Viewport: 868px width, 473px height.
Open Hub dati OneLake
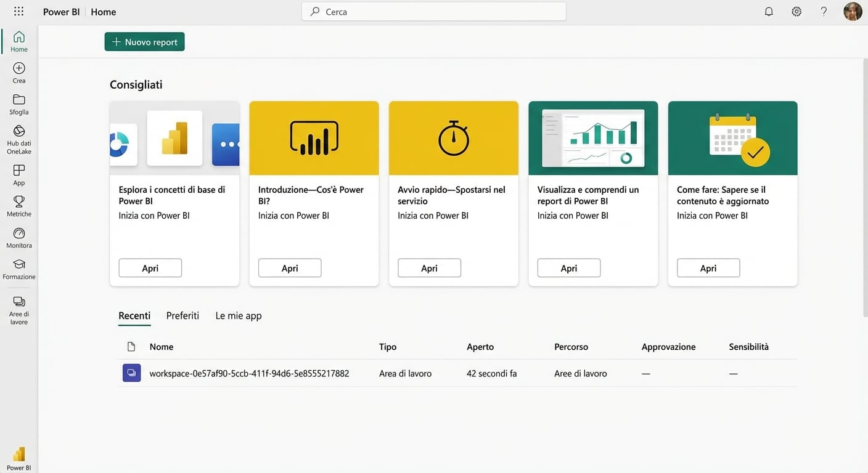19,139
